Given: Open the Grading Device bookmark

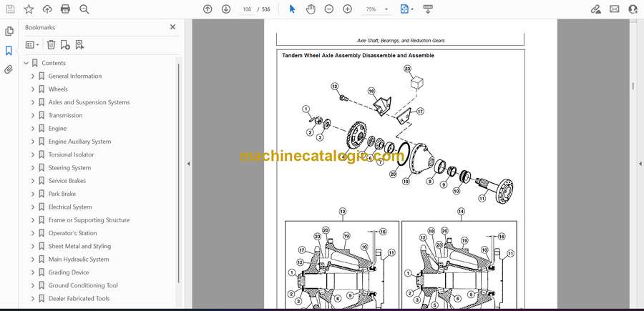Looking at the screenshot, I should click(69, 272).
